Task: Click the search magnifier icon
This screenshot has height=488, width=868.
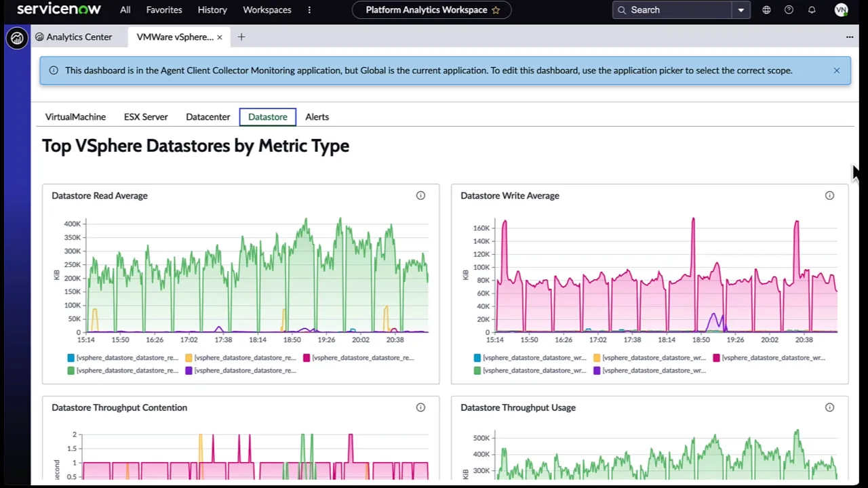Action: [622, 9]
